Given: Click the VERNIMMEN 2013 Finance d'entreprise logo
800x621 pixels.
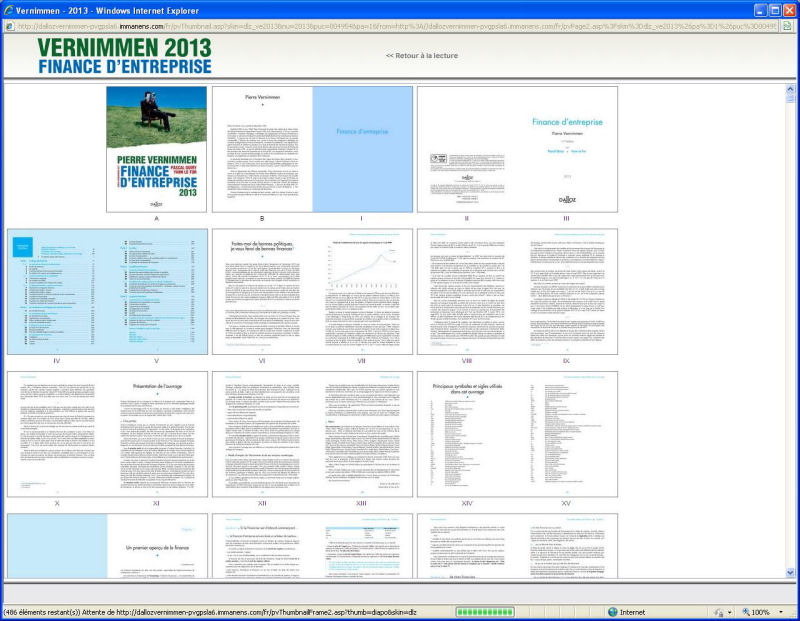Looking at the screenshot, I should 124,55.
